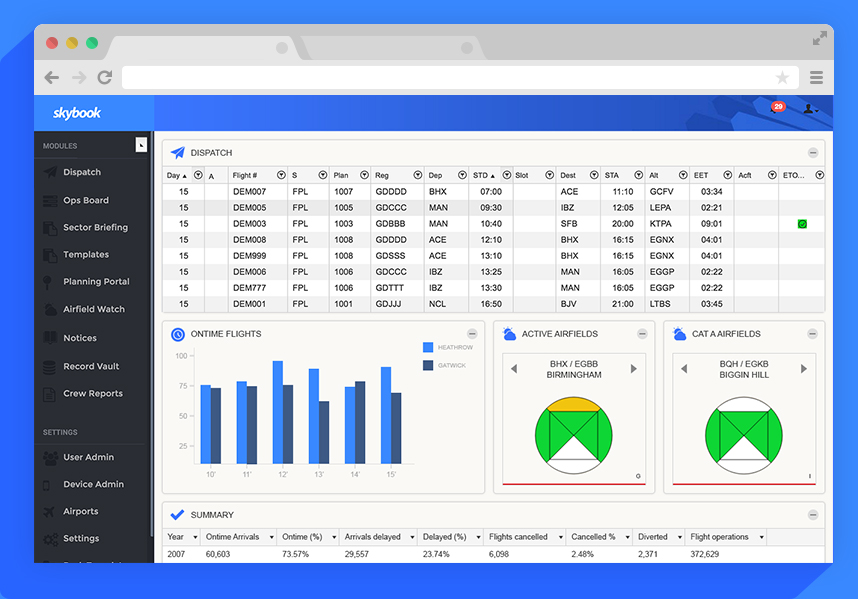Bookmark page with star icon
Screen dimensions: 858x599
tap(782, 78)
